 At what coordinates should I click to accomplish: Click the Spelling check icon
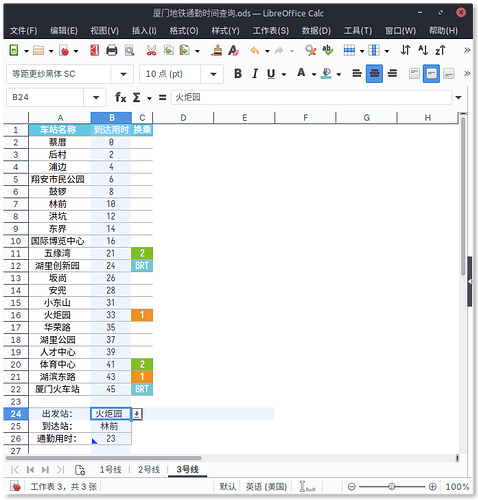point(328,50)
